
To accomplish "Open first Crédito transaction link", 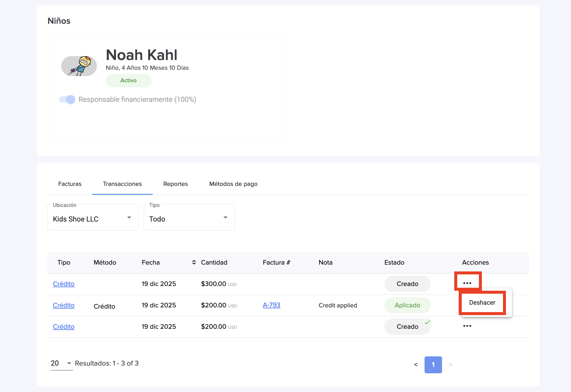I will (64, 284).
